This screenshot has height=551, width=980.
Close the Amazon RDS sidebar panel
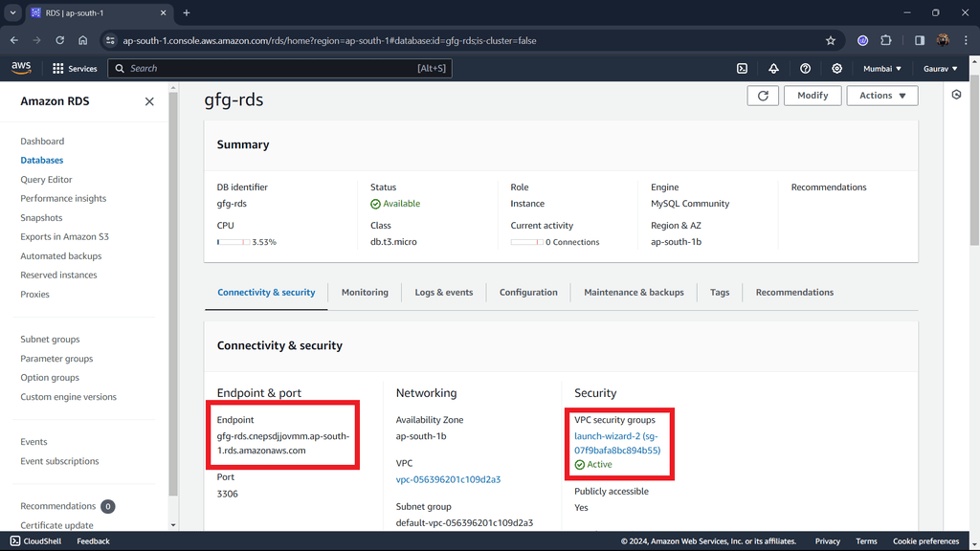(x=149, y=101)
